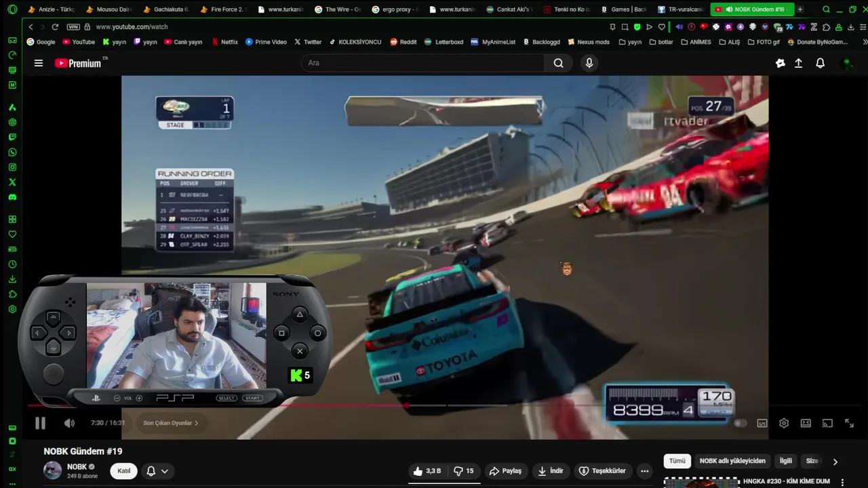
Task: Toggle the browser VPN badge
Action: click(x=73, y=27)
